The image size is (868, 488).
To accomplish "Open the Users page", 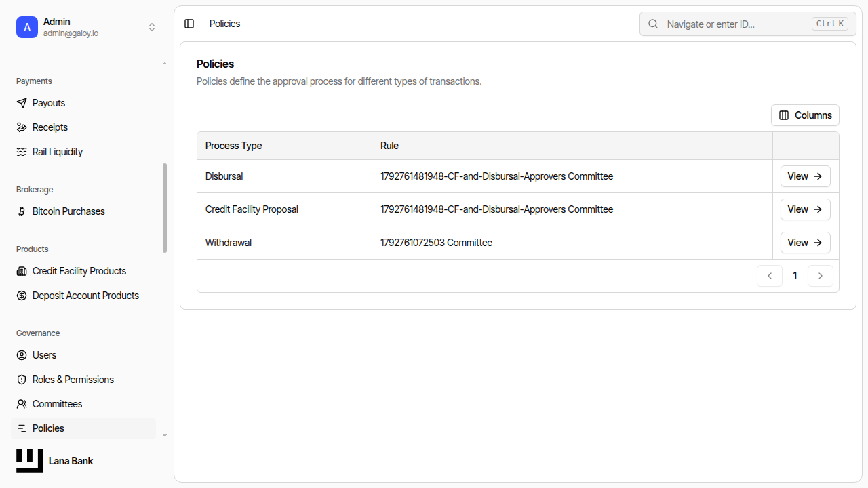I will tap(83, 355).
